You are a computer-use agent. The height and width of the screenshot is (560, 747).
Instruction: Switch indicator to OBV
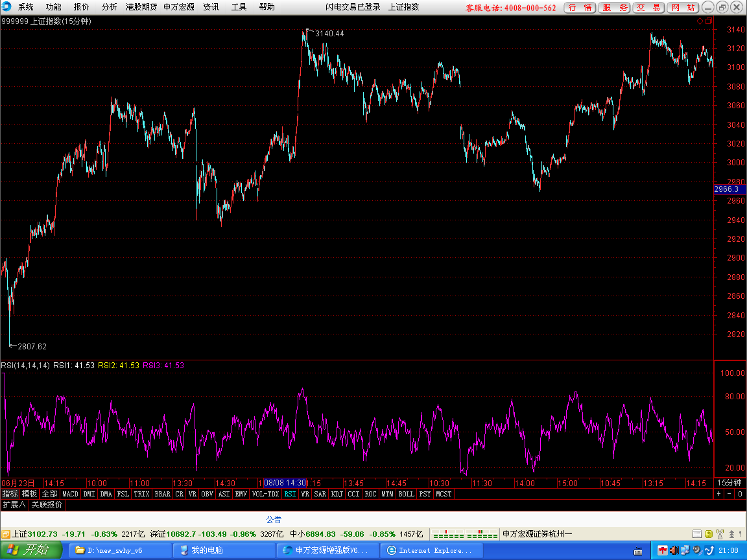pyautogui.click(x=207, y=495)
